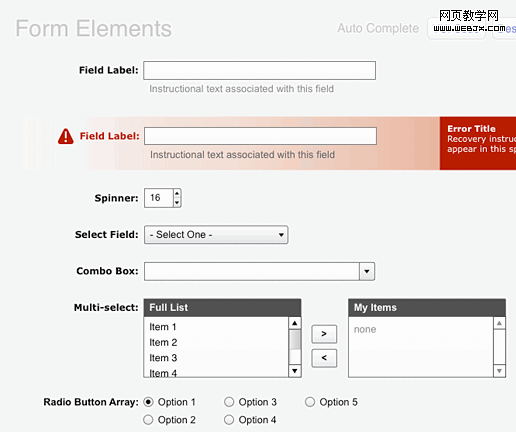
Task: Click the Error Title message box
Action: (x=478, y=143)
